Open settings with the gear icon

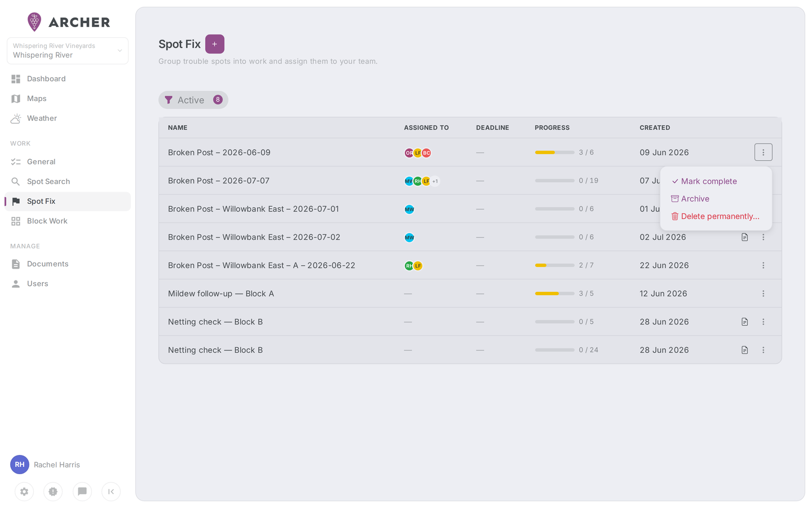point(24,492)
